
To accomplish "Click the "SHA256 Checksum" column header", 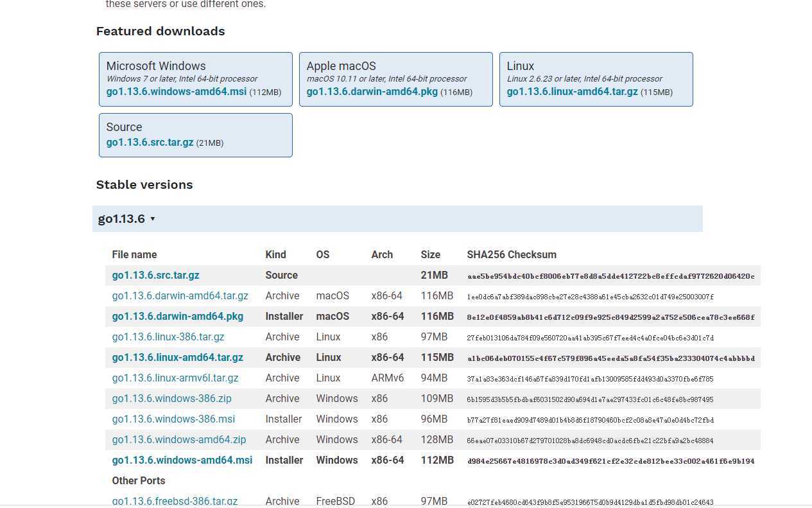I will (512, 255).
